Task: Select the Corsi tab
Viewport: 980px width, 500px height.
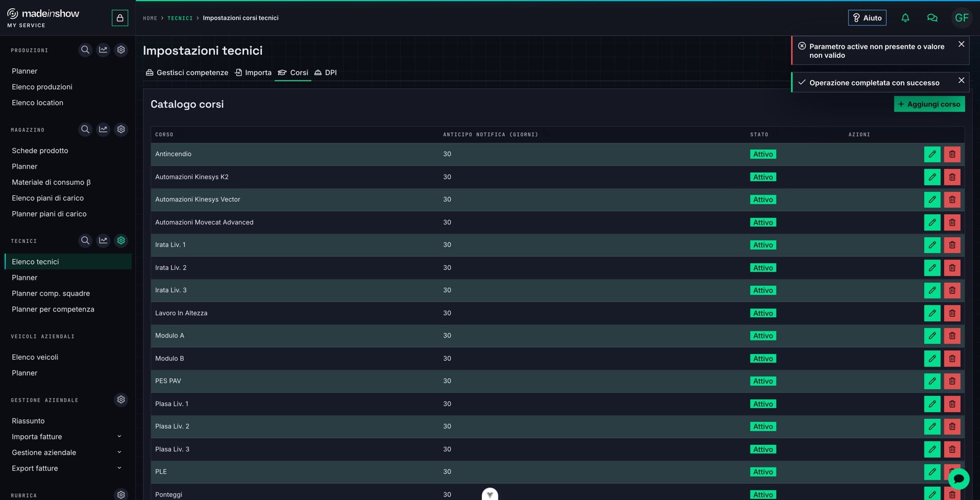Action: click(x=293, y=72)
